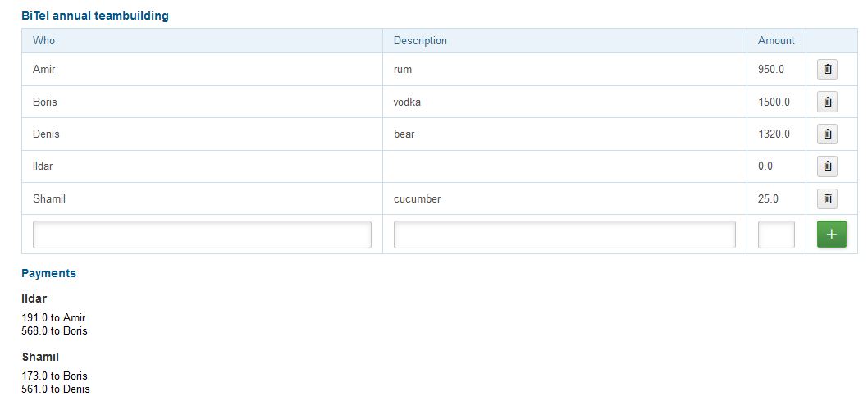Remove Denis's bear expense via trash icon
Viewport: 868px width, 419px height.
coord(827,134)
